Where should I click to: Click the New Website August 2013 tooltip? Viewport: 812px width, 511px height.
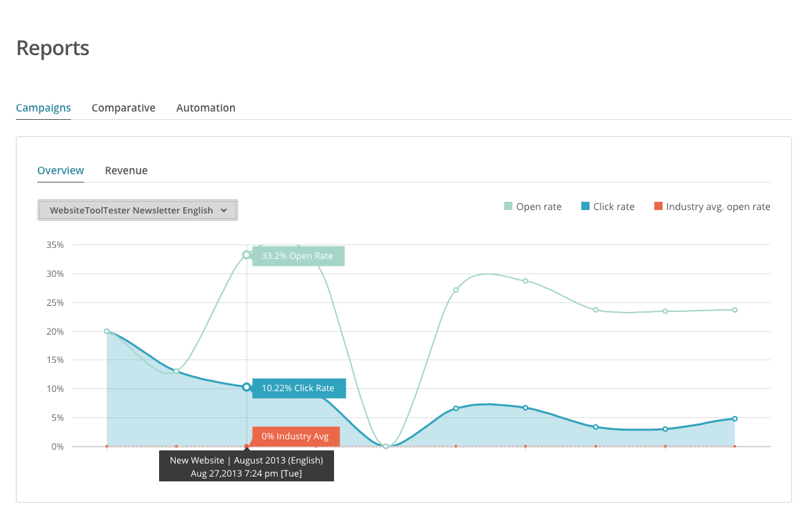pos(247,466)
